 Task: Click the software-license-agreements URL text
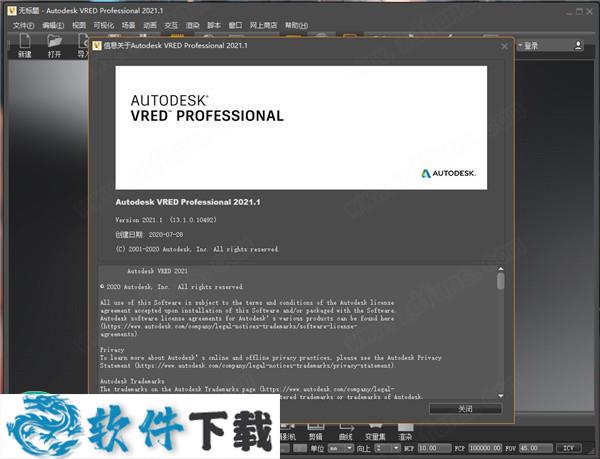coord(228,330)
